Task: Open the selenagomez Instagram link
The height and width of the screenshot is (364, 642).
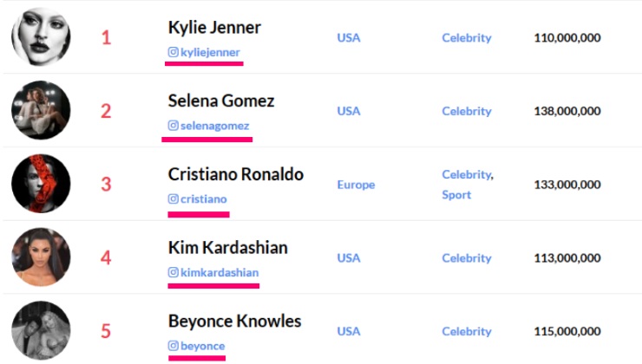Action: [214, 126]
